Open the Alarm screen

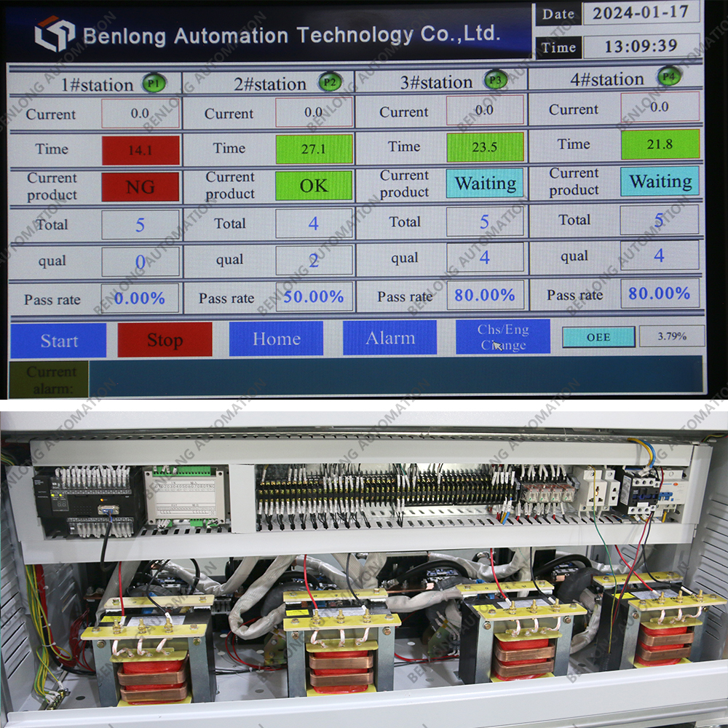click(390, 338)
